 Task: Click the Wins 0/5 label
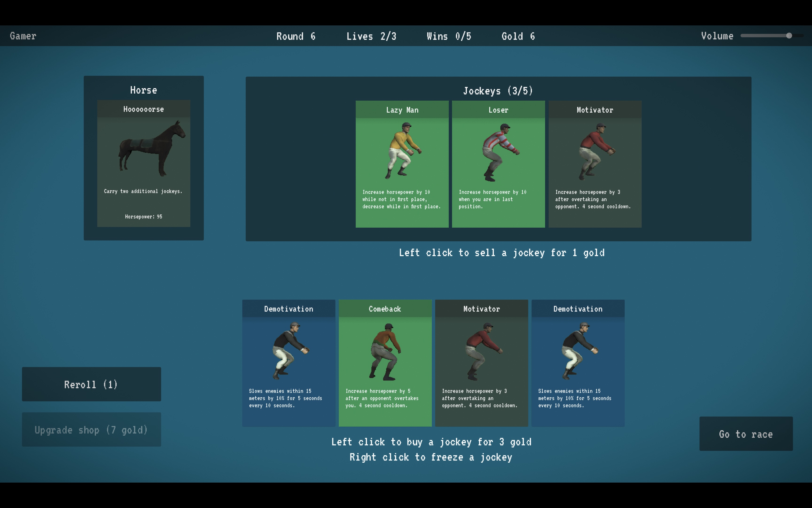[449, 36]
